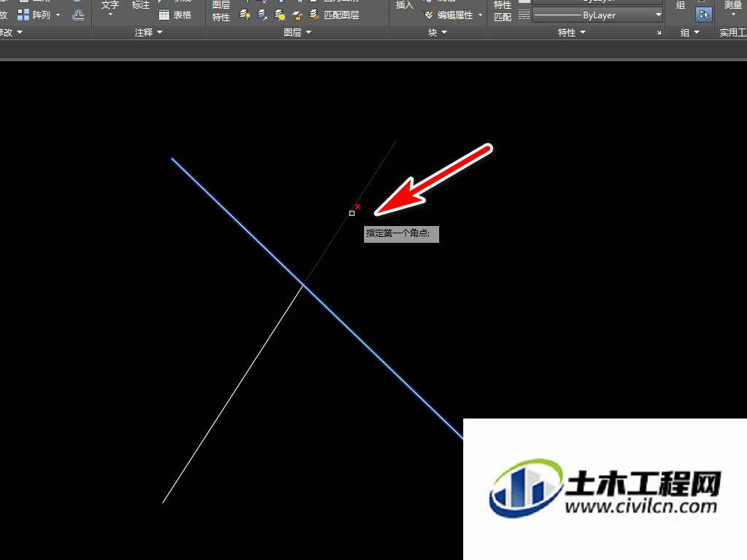Toggle the group selection icon
Image resolution: width=747 pixels, height=560 pixels.
click(703, 15)
